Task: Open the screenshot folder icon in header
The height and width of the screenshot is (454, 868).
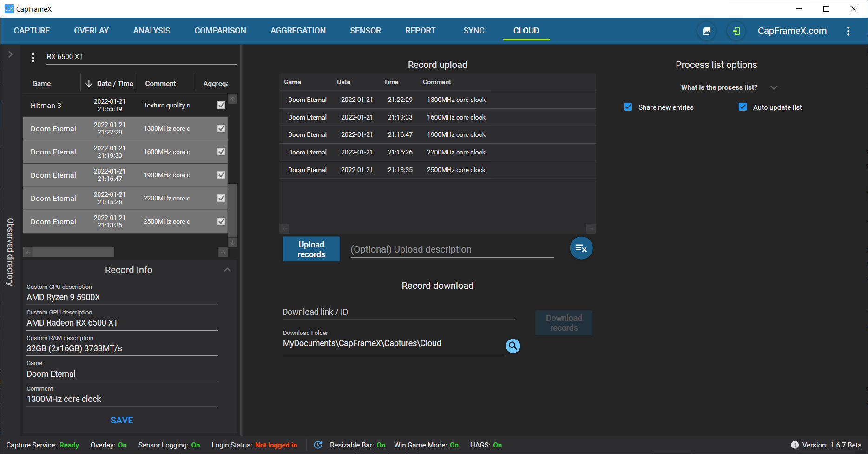Action: (706, 31)
